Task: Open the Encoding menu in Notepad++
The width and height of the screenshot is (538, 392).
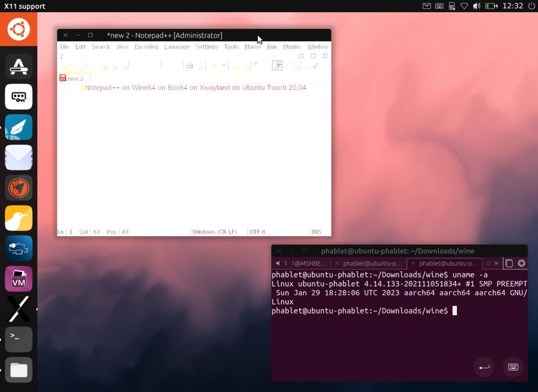Action: (146, 47)
